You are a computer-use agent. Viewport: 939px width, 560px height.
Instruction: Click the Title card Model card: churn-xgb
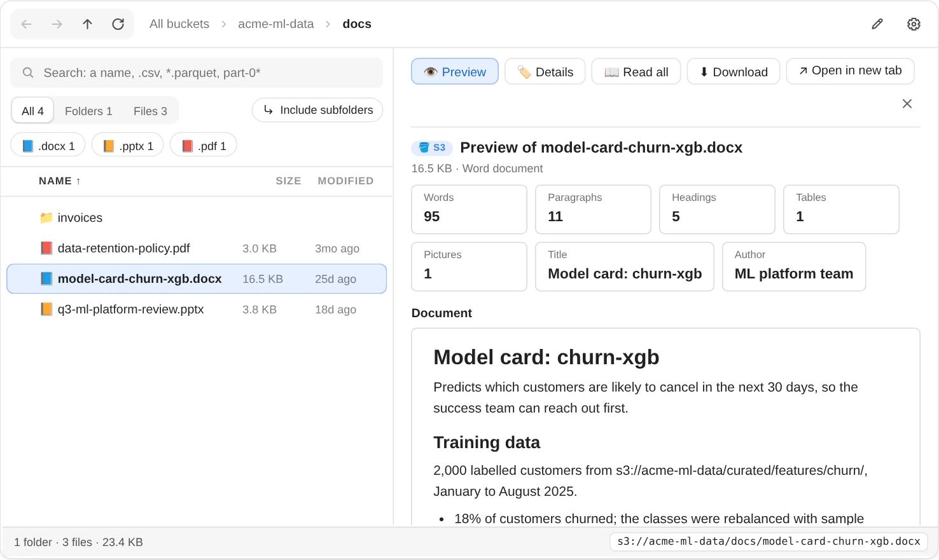625,267
